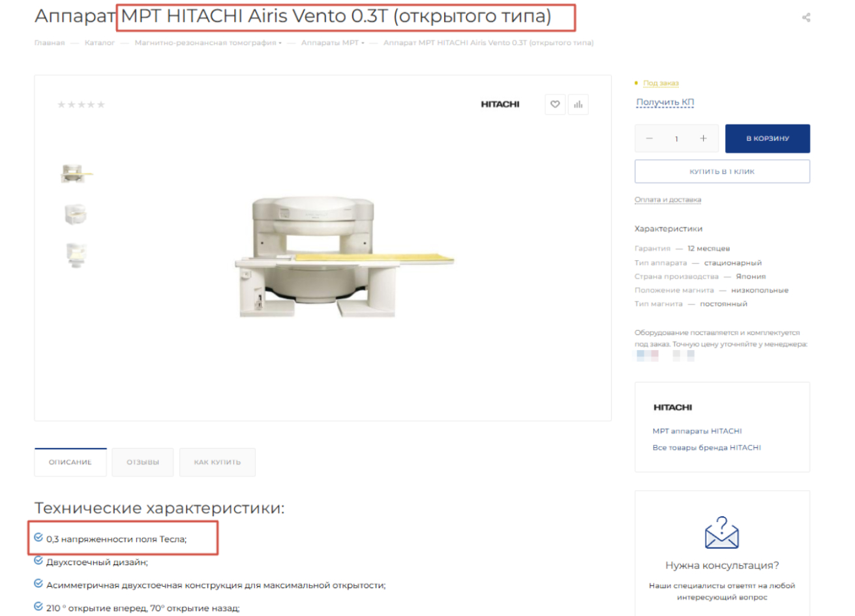This screenshot has width=855, height=616.
Task: Click the final breadcrumb «Аппарат МРТ HITACHI Airis Vento»
Action: pos(488,43)
